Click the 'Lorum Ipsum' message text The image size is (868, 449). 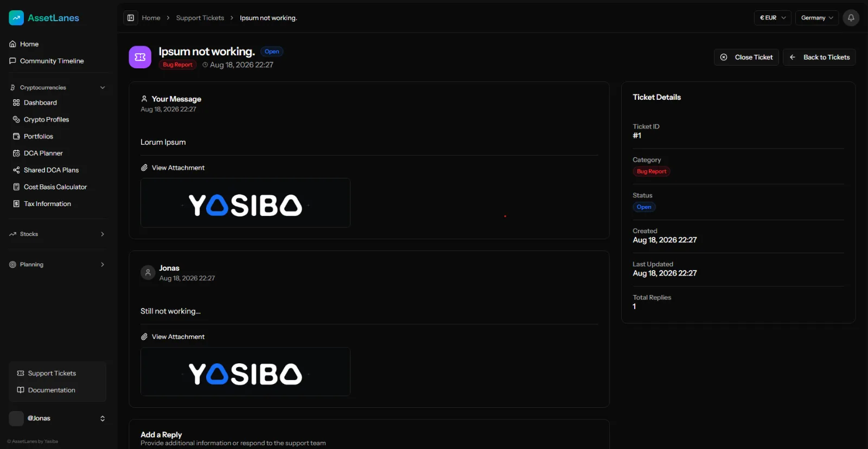163,142
